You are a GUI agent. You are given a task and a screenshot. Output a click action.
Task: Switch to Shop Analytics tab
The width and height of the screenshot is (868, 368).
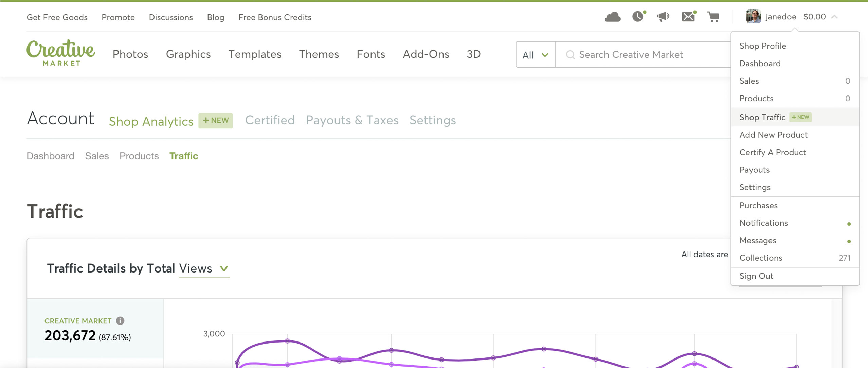coord(151,121)
